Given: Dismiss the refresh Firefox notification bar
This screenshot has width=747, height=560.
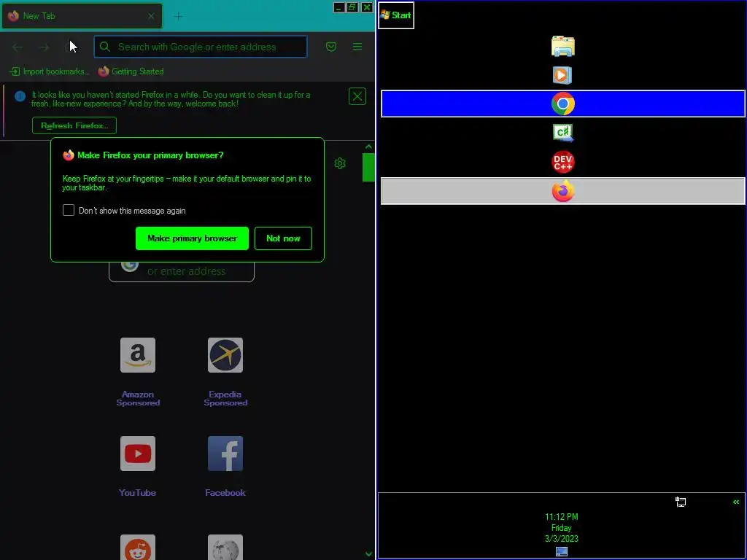Looking at the screenshot, I should click(357, 96).
